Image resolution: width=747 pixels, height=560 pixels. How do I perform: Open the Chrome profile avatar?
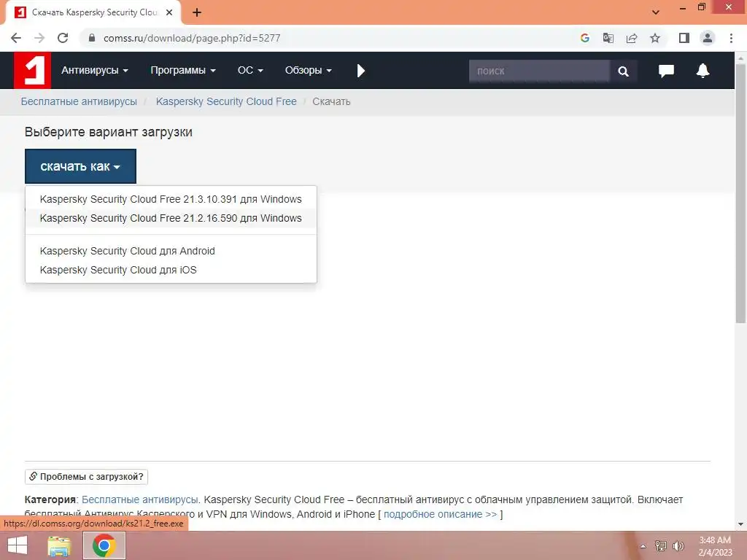click(708, 38)
